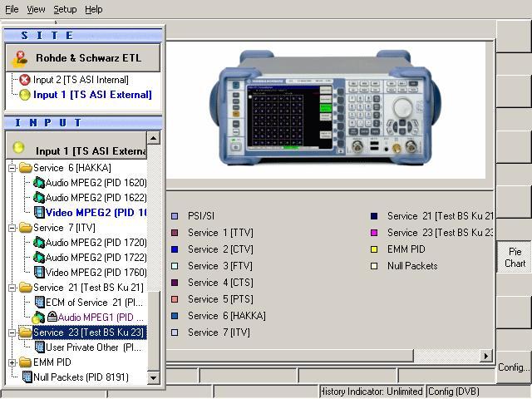Open the View menu

[36, 9]
